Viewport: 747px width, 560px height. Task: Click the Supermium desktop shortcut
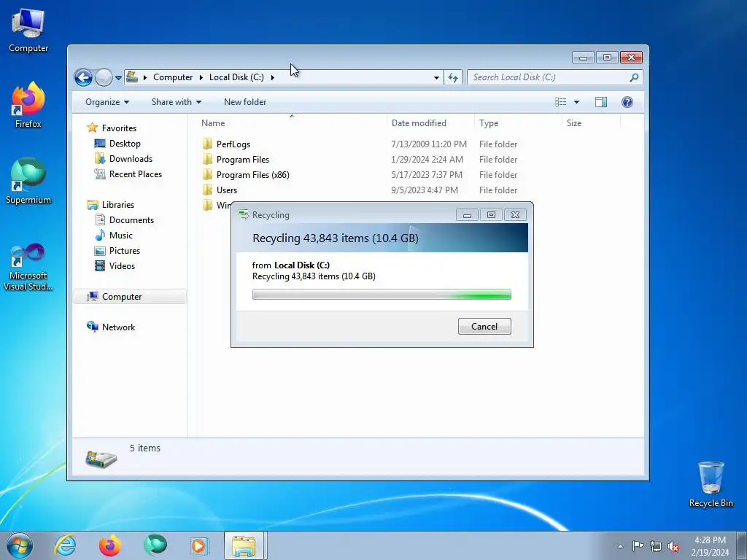(28, 181)
